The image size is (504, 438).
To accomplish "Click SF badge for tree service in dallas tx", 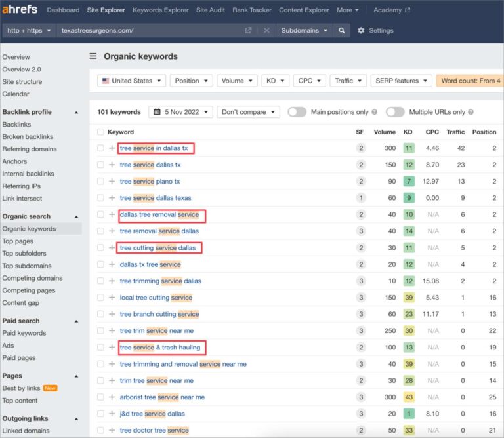I will tap(361, 148).
